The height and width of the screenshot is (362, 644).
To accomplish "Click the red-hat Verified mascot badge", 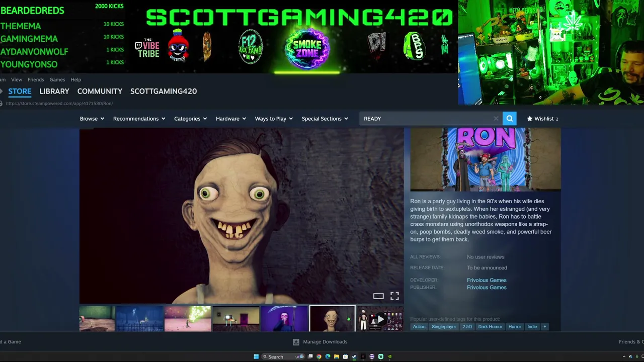I will (178, 46).
